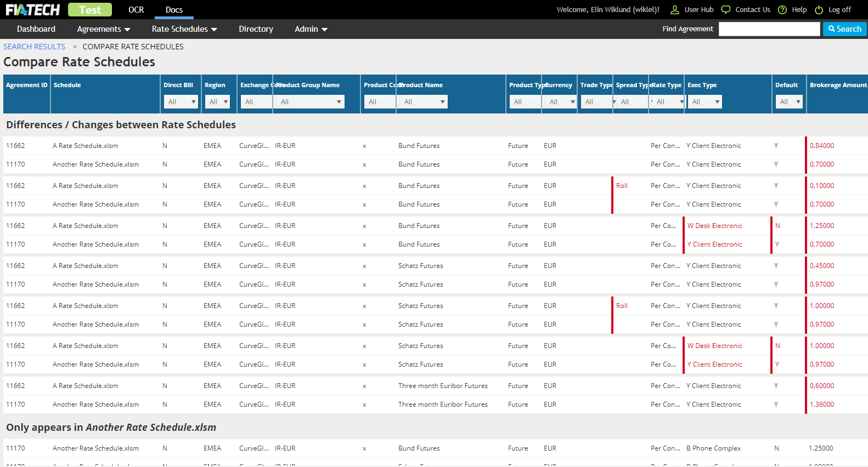868x467 pixels.
Task: Click the Log off link
Action: click(839, 10)
